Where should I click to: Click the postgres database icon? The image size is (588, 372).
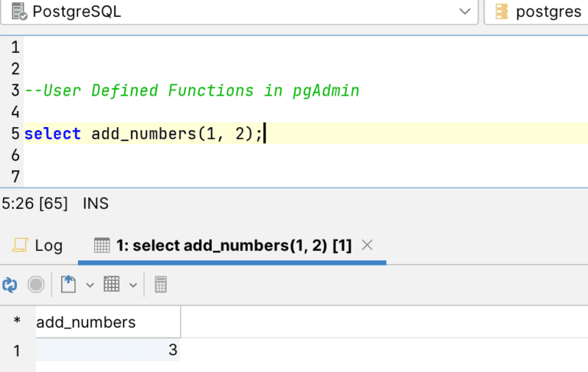[x=501, y=11]
